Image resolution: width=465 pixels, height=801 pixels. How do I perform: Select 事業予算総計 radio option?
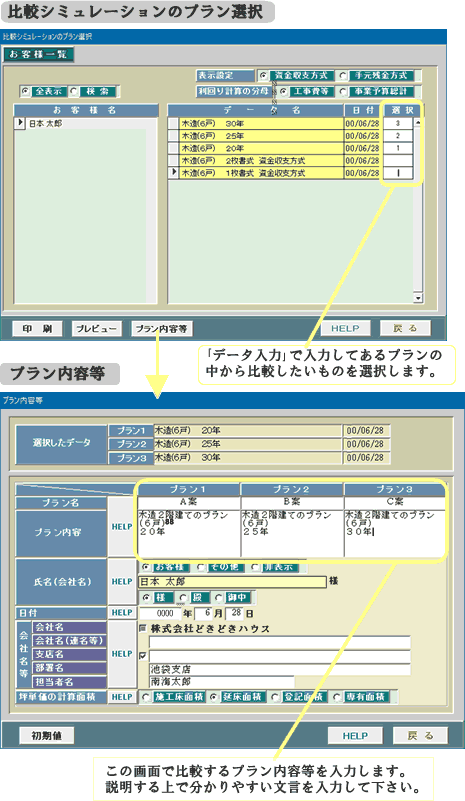(343, 91)
